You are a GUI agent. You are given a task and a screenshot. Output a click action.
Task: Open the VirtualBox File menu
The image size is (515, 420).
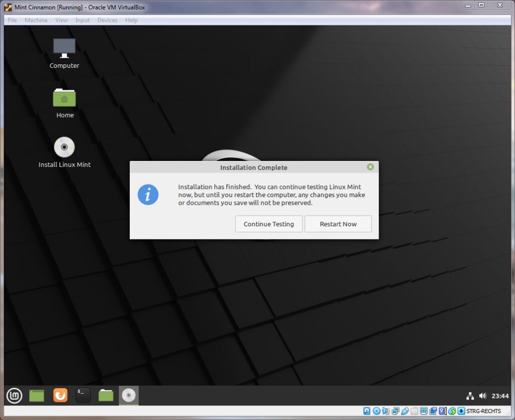13,20
